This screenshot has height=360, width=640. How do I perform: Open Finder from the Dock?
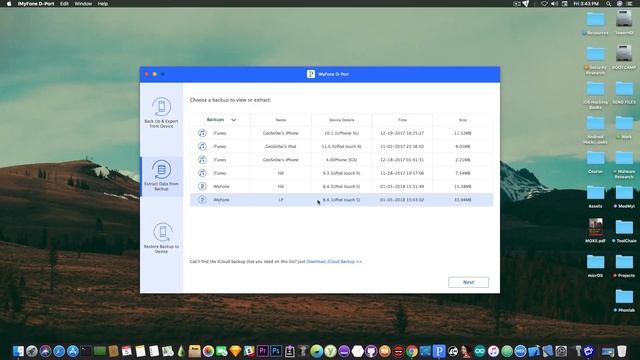[18, 351]
